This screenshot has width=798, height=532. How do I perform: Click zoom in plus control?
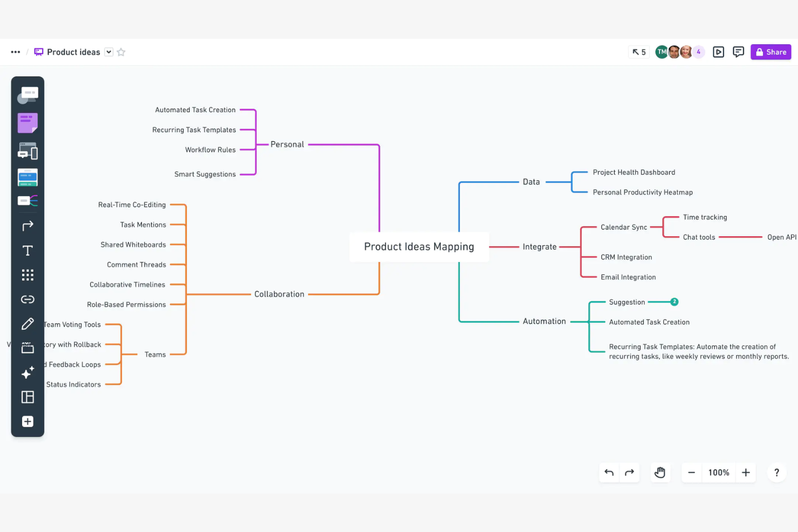pos(746,472)
